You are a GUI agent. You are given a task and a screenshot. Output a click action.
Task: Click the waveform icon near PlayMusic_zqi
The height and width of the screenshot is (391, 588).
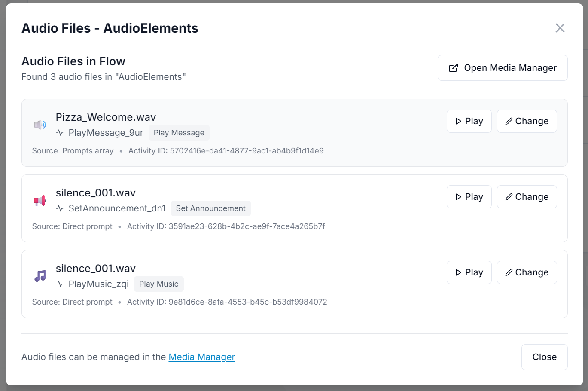[59, 284]
